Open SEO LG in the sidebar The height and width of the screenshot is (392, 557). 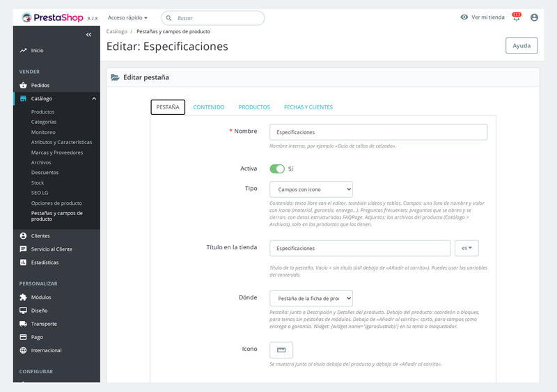(x=40, y=193)
